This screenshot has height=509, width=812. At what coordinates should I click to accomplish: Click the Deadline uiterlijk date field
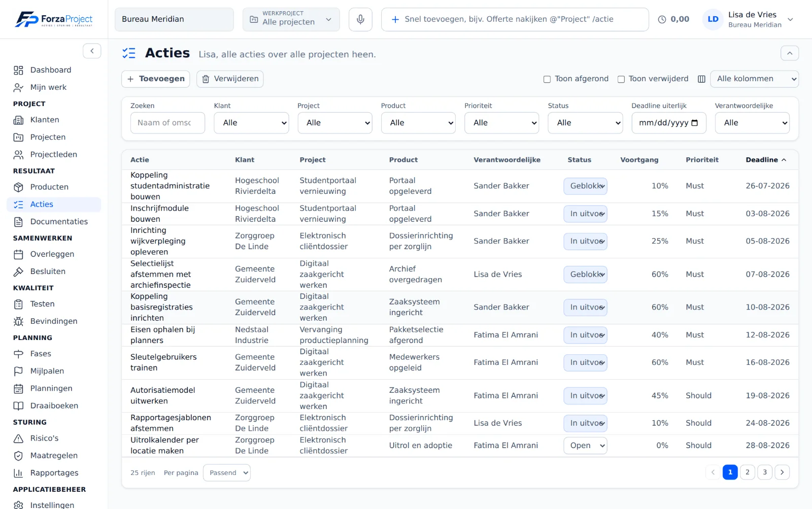pyautogui.click(x=668, y=123)
